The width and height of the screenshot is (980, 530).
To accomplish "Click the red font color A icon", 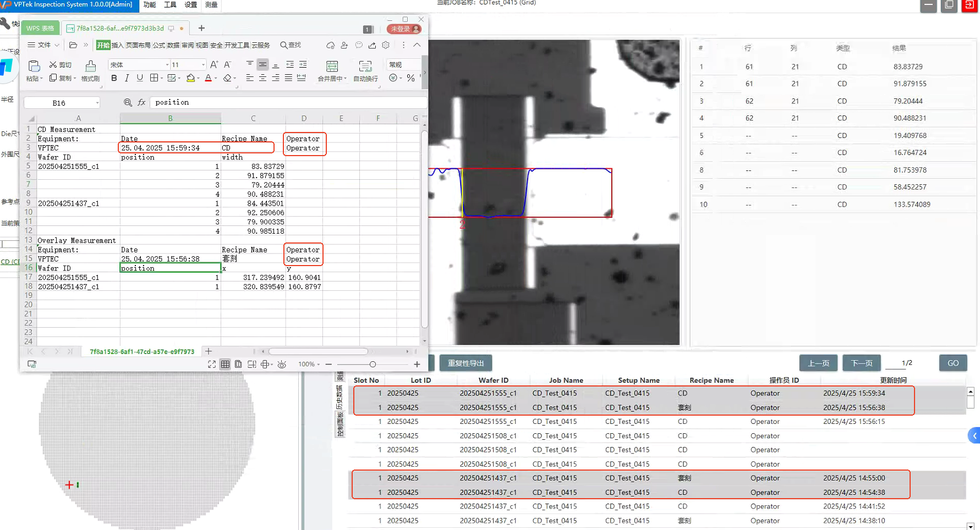I will point(208,78).
